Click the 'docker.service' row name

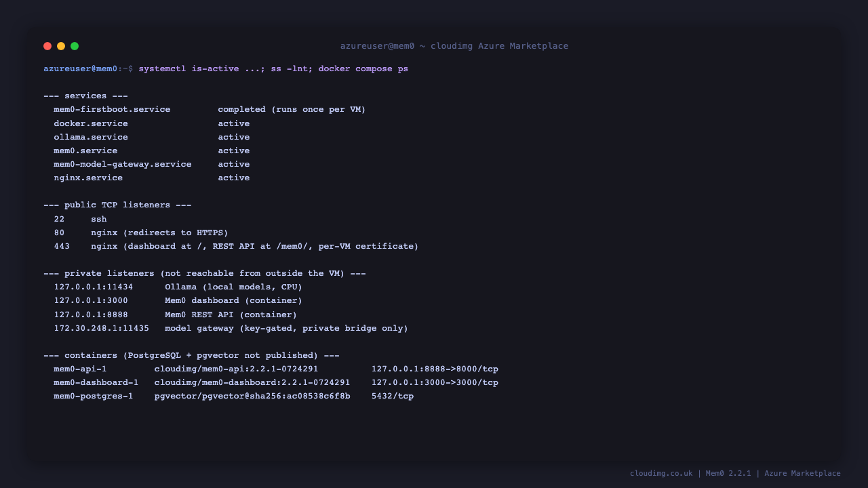[91, 123]
